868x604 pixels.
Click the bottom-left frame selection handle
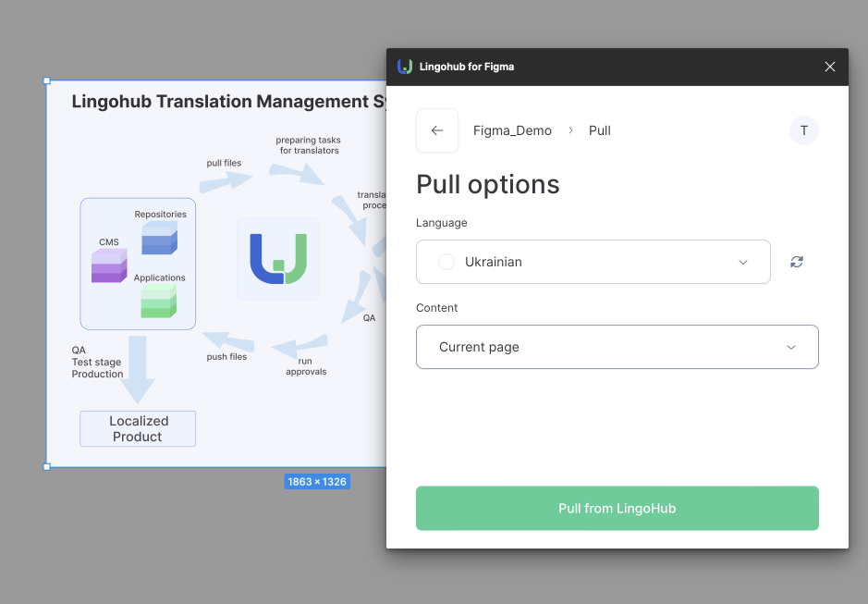point(47,467)
